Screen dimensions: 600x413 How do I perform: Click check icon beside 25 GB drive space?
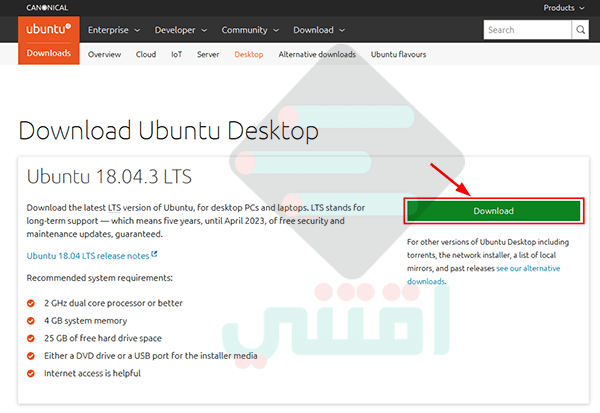[31, 338]
